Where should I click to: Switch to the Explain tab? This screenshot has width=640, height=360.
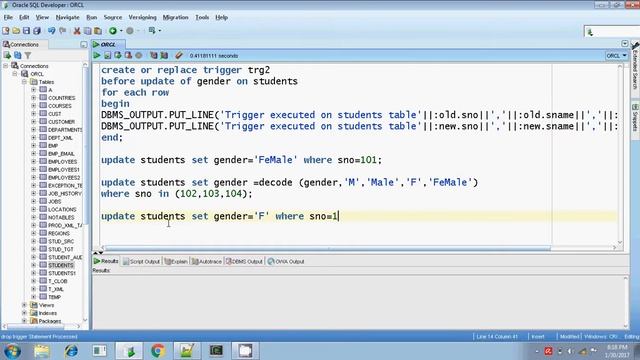click(176, 262)
